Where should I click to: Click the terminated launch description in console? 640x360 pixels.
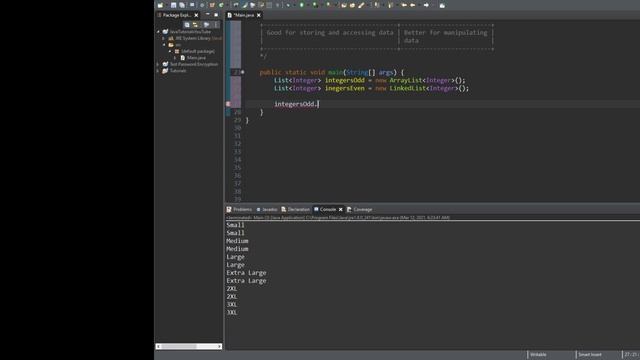(338, 218)
